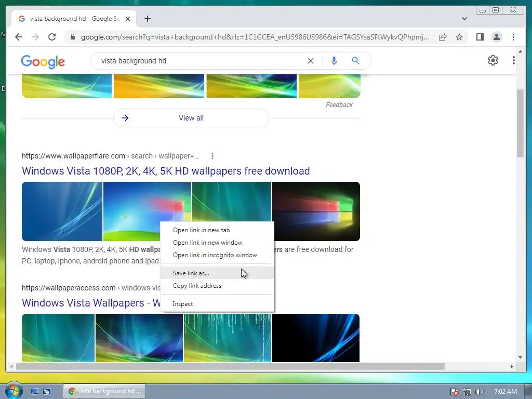Open Google more options dots
The height and width of the screenshot is (399, 532).
pos(514,60)
